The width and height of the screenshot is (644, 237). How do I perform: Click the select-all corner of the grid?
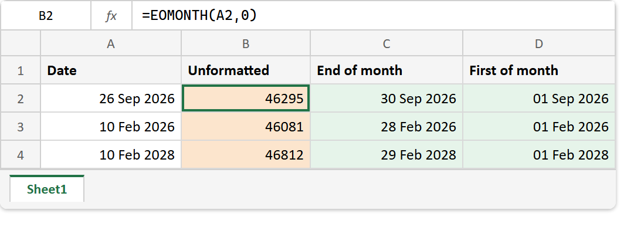click(x=21, y=44)
